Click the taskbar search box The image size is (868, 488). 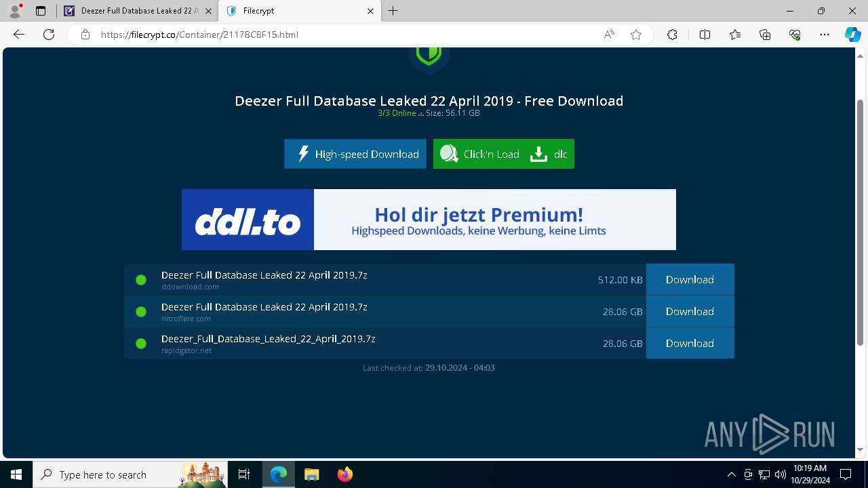(x=132, y=474)
